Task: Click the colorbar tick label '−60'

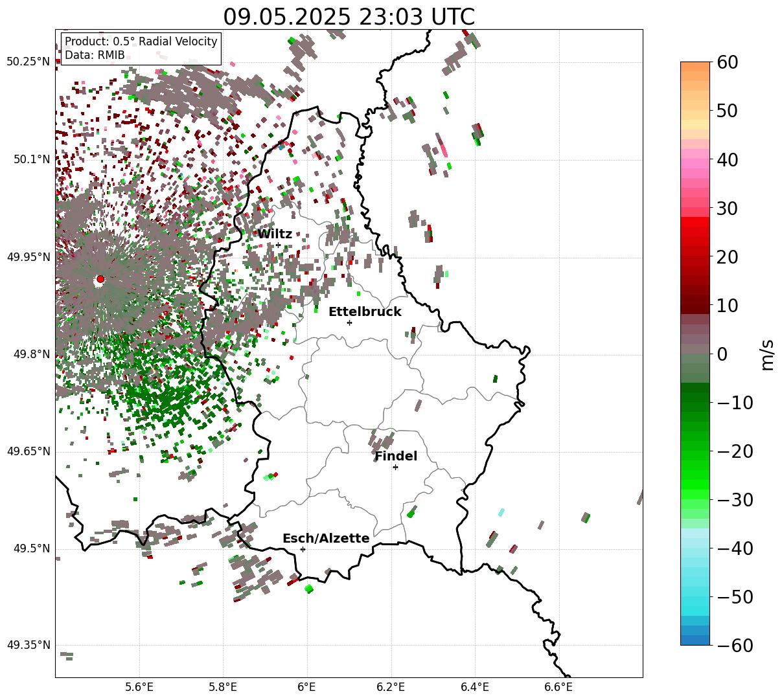Action: [735, 646]
